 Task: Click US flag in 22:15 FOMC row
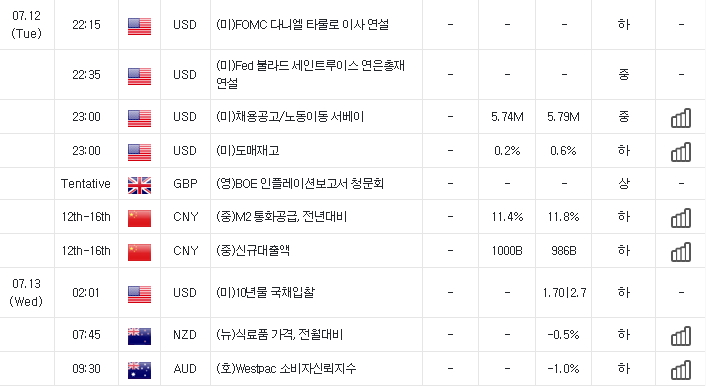pos(140,26)
